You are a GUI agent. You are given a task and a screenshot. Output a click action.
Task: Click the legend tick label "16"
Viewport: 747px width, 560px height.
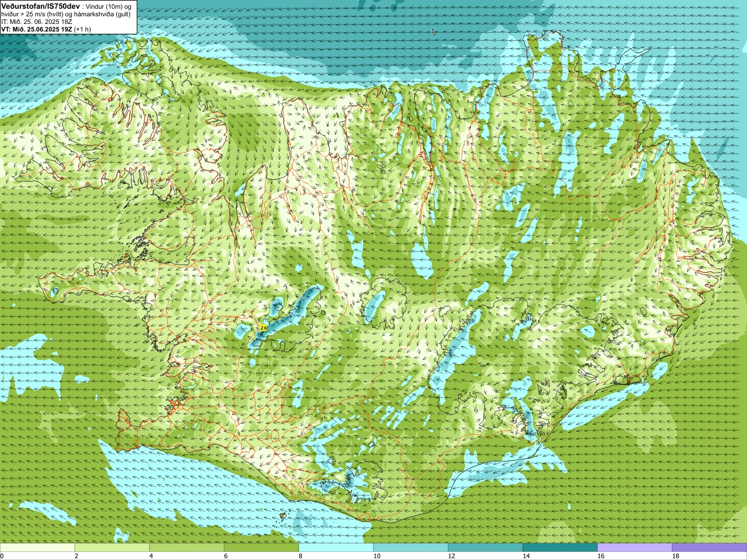pyautogui.click(x=601, y=556)
